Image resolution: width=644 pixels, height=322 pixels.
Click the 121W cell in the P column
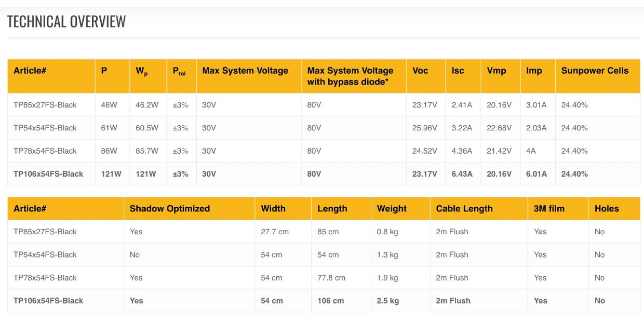[x=111, y=174]
